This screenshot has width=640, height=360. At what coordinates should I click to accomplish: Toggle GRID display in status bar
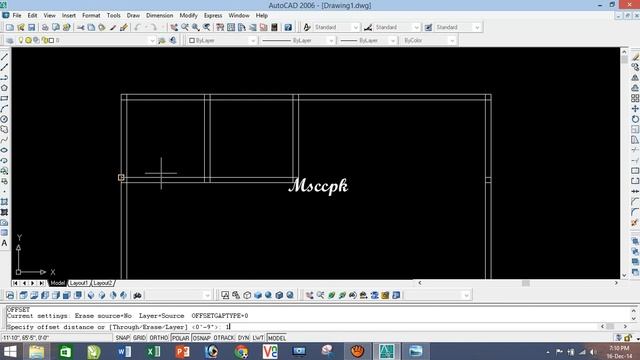pos(139,338)
